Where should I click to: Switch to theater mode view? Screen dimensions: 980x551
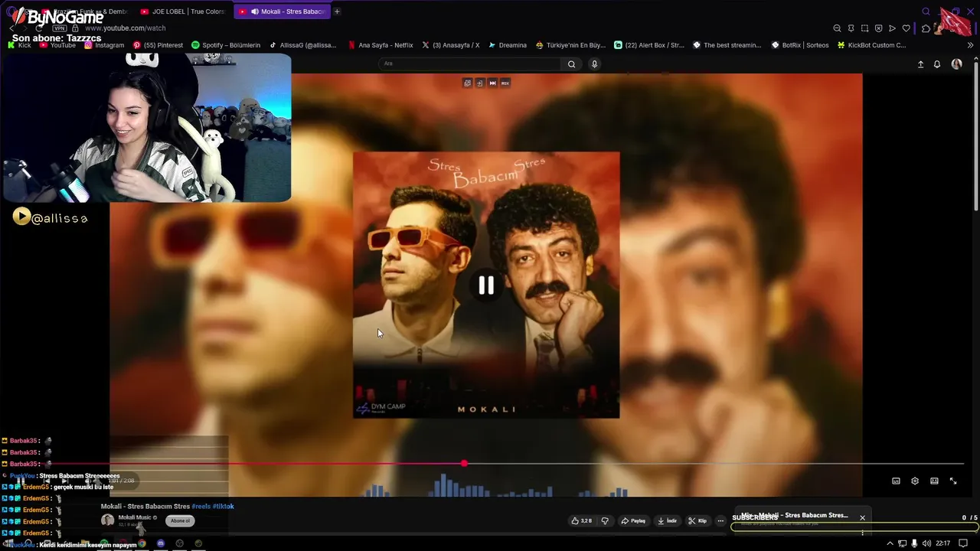click(934, 481)
